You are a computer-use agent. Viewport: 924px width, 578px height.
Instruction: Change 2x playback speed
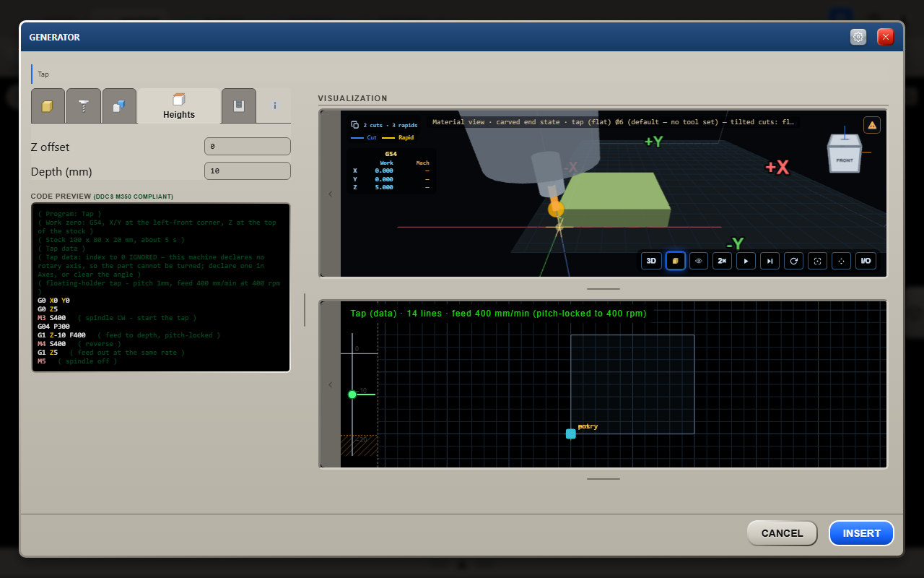[x=722, y=261]
